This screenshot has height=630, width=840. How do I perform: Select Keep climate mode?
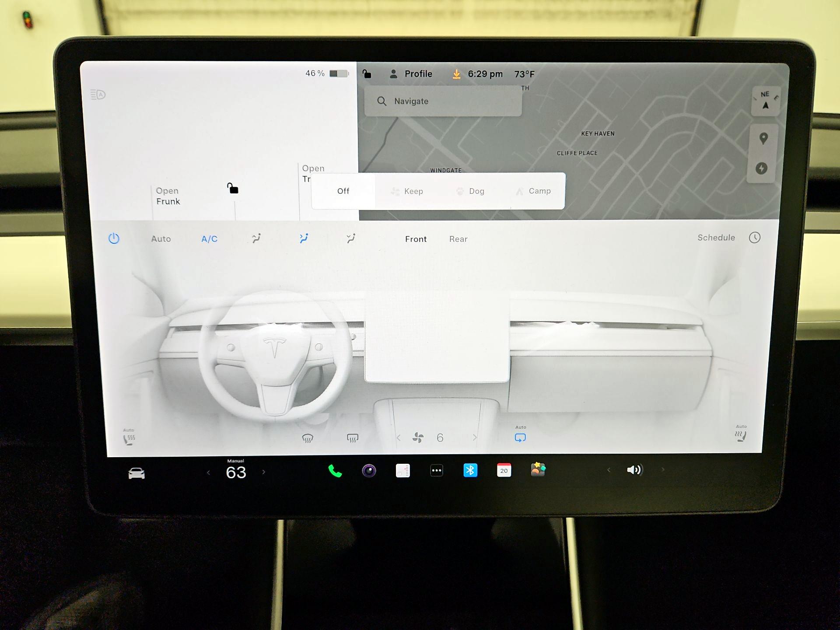pos(407,191)
